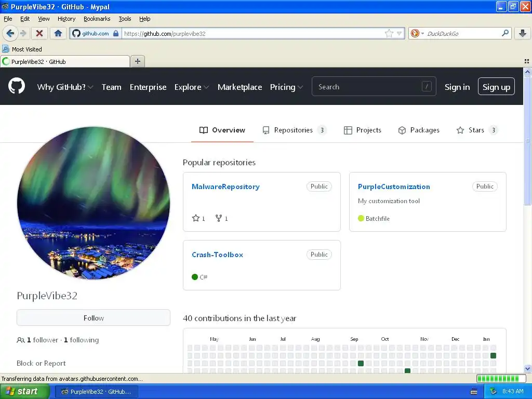532x399 pixels.
Task: Open the Most Visited bookmarks folder
Action: [x=22, y=49]
